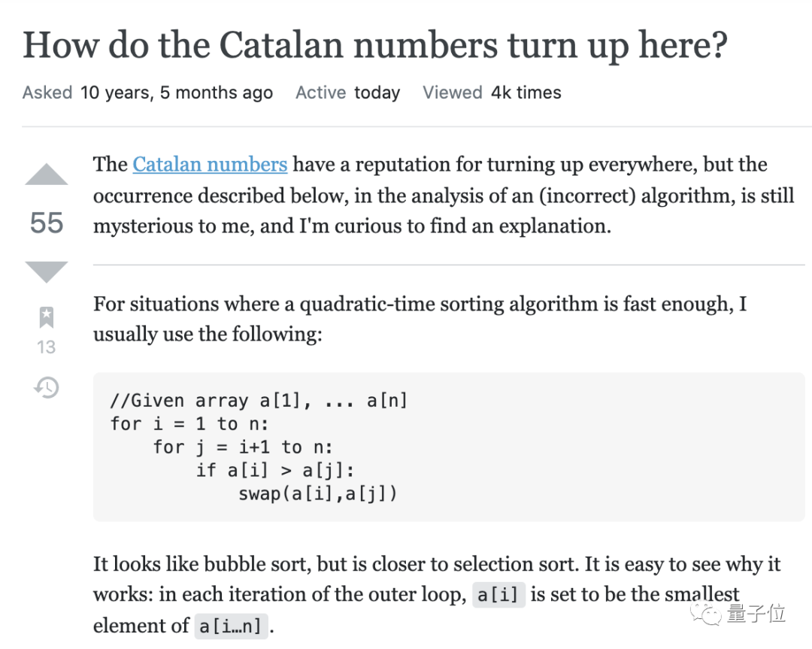The width and height of the screenshot is (812, 649).
Task: Click the question title heading
Action: tap(375, 45)
